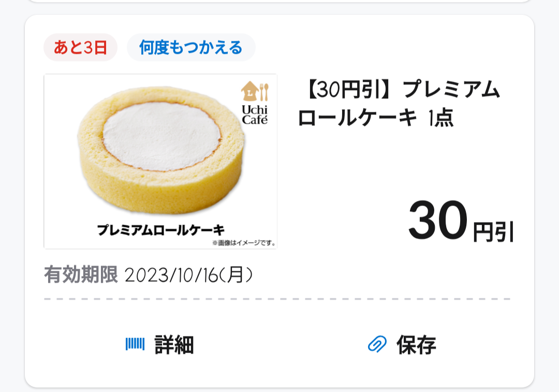Click the previous coupon card's bottom edge

coord(279,2)
